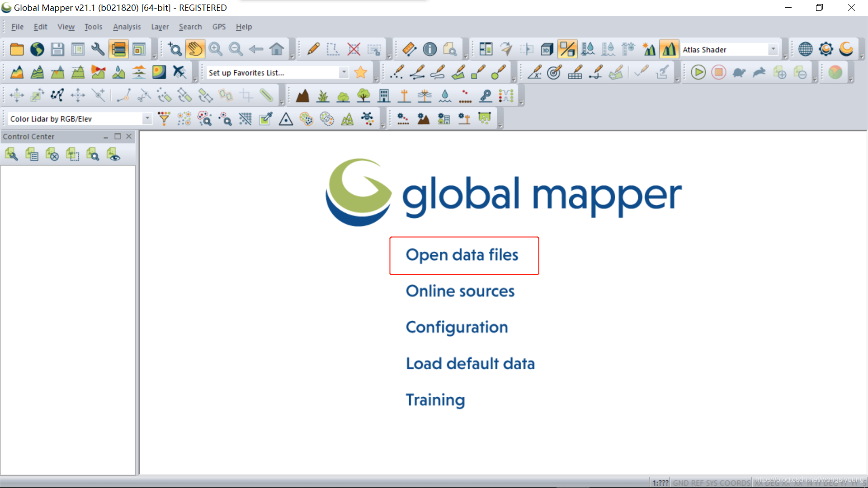Toggle the Pan tool in the toolbar
This screenshot has height=488, width=868.
(x=195, y=49)
